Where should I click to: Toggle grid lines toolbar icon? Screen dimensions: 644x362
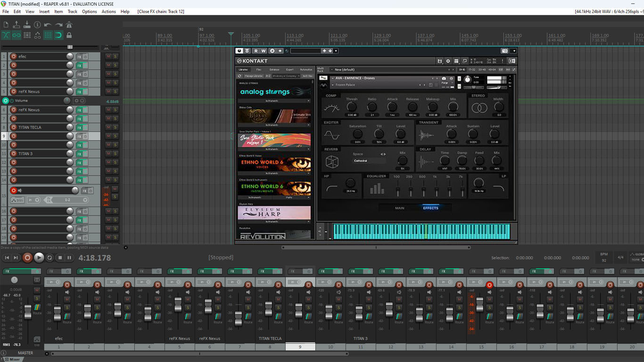pyautogui.click(x=48, y=35)
